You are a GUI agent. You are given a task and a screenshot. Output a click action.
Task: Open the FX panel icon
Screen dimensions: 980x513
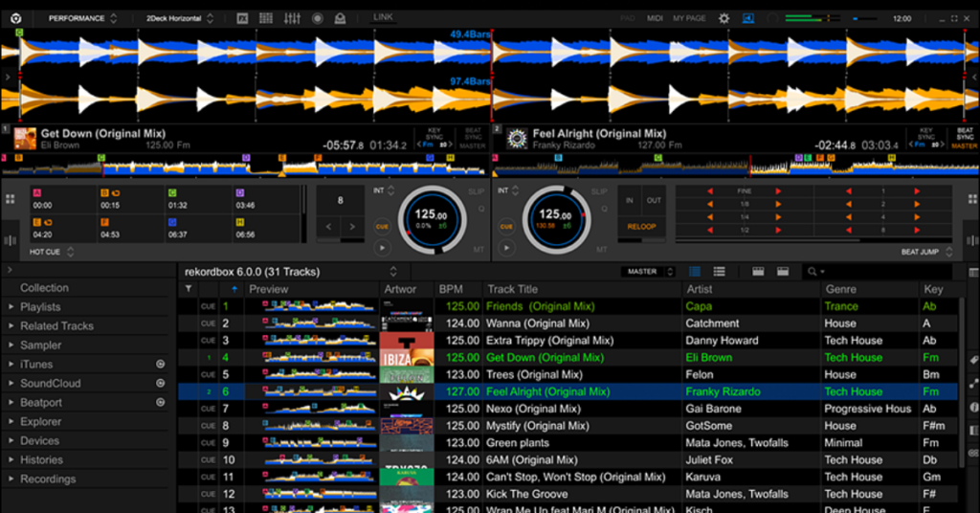(x=242, y=18)
